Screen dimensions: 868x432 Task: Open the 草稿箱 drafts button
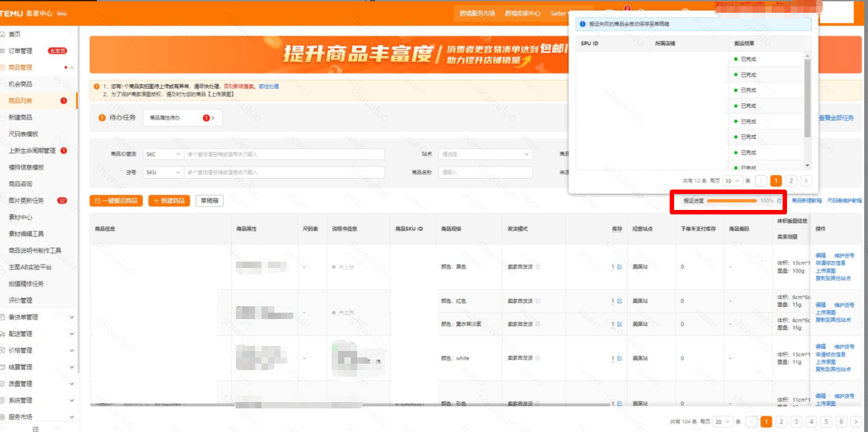point(209,201)
